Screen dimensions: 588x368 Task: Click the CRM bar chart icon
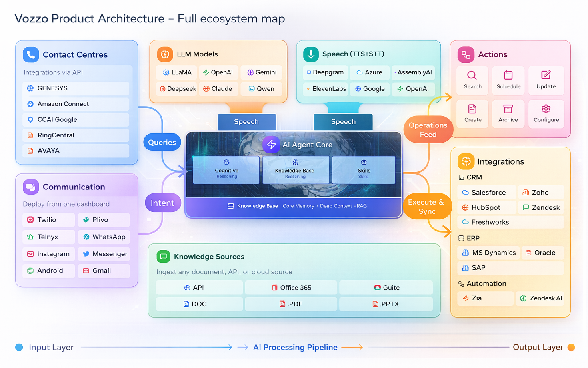click(461, 177)
